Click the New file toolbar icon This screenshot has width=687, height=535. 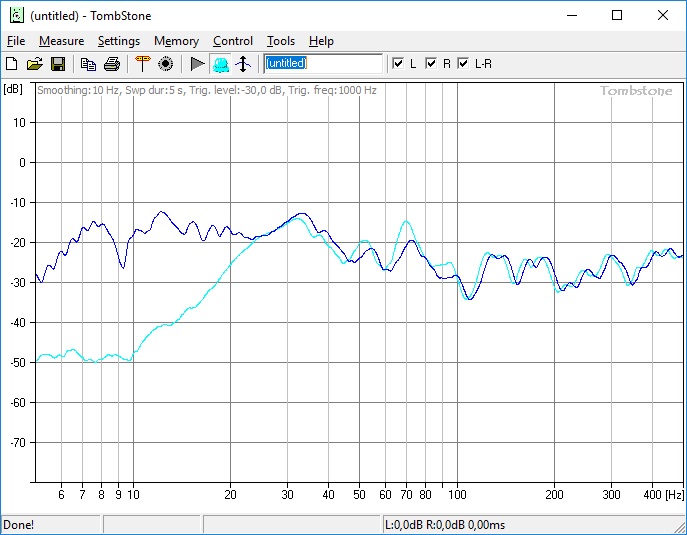pos(12,64)
